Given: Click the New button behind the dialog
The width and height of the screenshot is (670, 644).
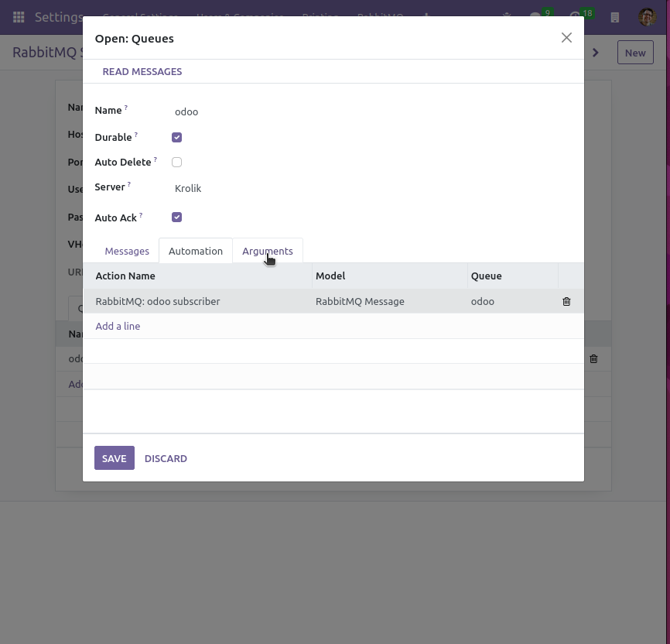Looking at the screenshot, I should 635,53.
